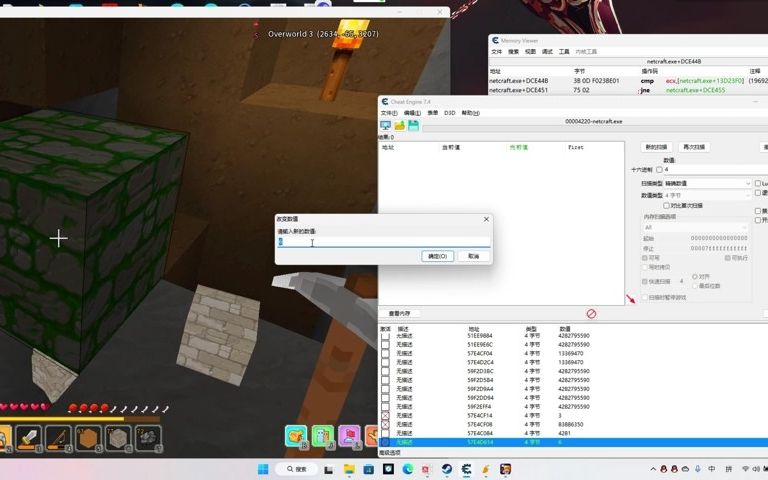Viewport: 768px width, 480px height.
Task: Open the process selector monitor icon
Action: [385, 126]
